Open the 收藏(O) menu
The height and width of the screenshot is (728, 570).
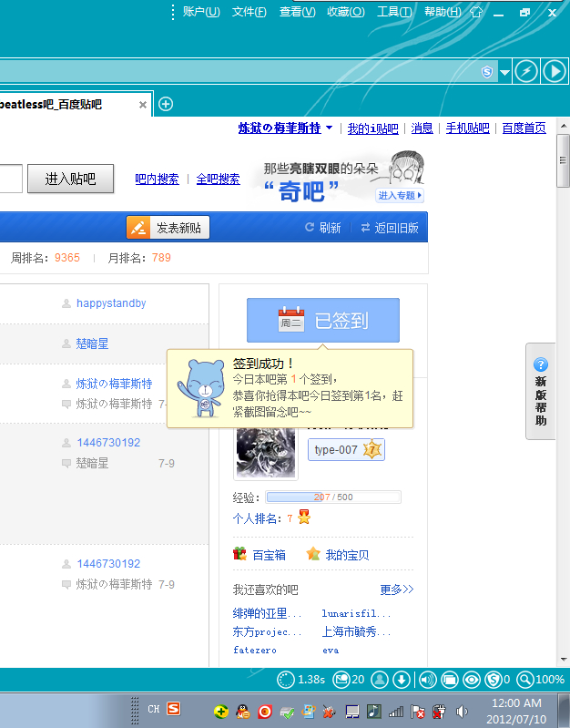click(346, 12)
